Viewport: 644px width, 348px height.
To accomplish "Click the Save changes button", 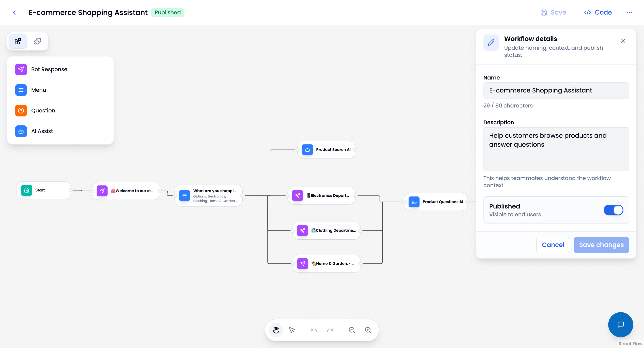I will tap(601, 245).
